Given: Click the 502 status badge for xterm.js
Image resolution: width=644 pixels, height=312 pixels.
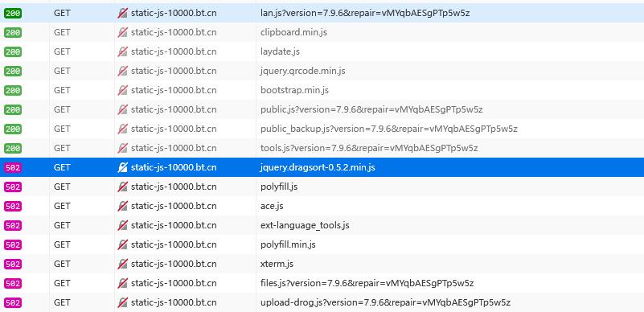Looking at the screenshot, I should (13, 264).
